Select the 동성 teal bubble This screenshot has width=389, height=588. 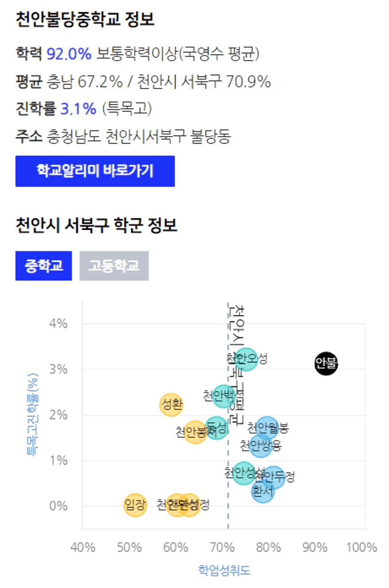pyautogui.click(x=216, y=427)
